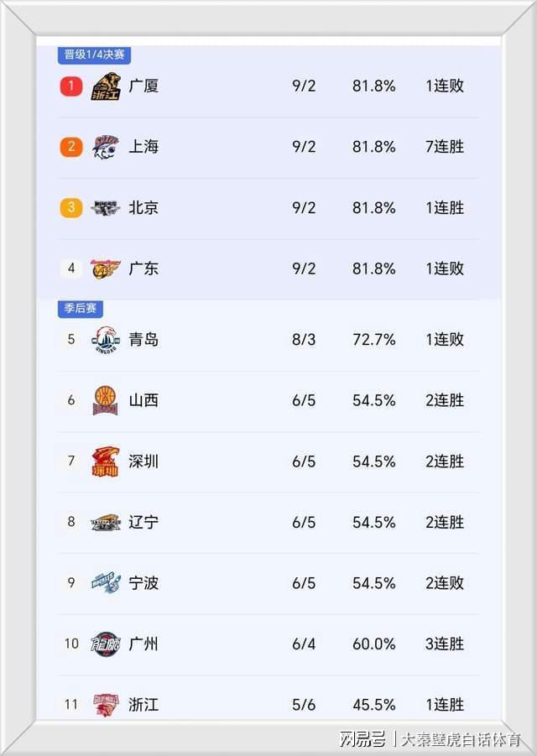Screen dimensions: 537x756
Task: Click the Zhejiang team logo in row 11
Action: point(106,705)
